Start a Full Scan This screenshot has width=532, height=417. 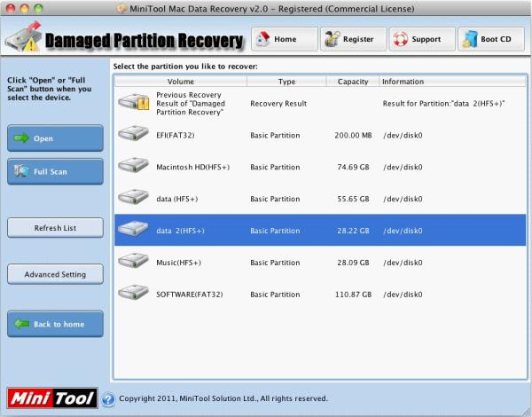tap(55, 171)
